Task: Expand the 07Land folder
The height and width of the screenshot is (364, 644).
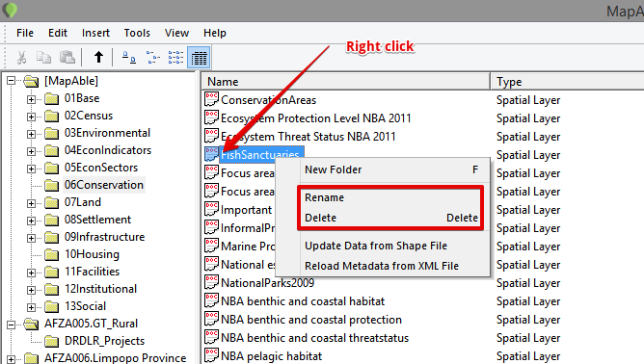Action: click(x=31, y=203)
